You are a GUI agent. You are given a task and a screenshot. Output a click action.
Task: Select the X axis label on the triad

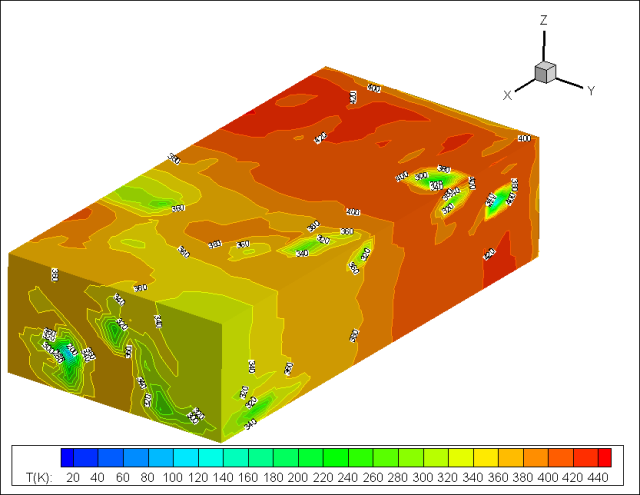coord(508,95)
